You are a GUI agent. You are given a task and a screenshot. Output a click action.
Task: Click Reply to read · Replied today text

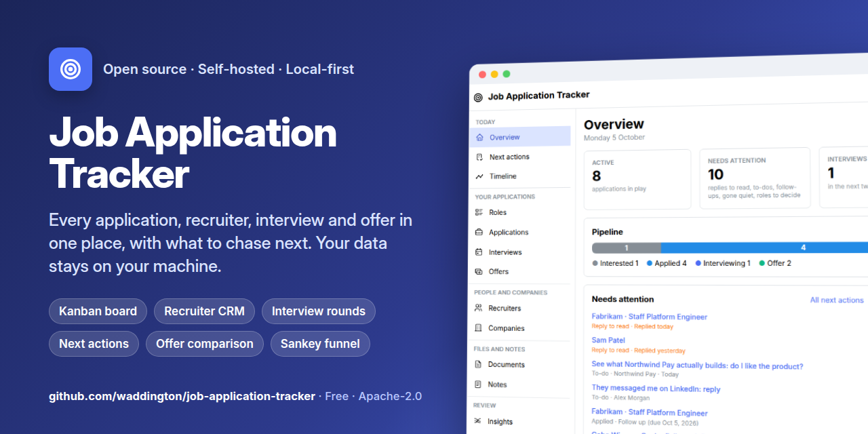[632, 326]
